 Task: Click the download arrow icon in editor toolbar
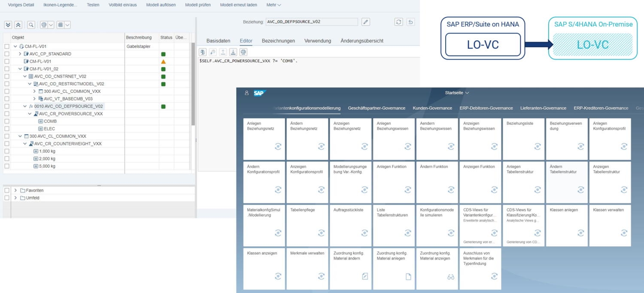click(x=233, y=52)
